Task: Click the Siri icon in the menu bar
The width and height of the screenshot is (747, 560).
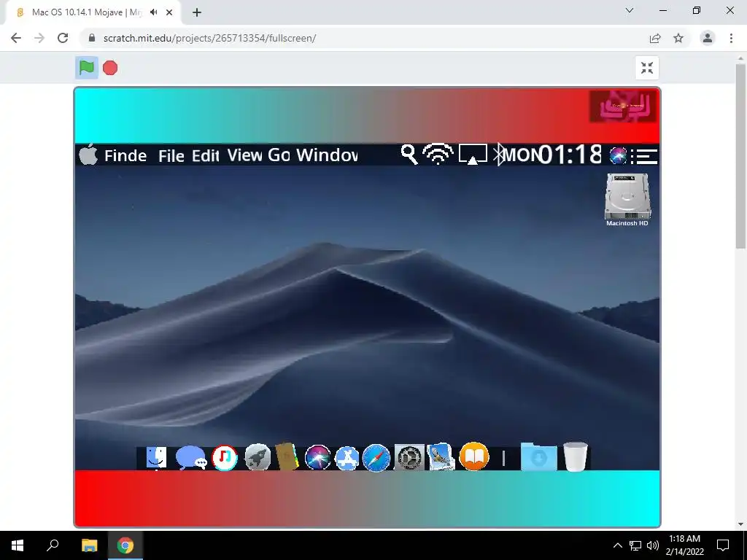Action: (618, 156)
